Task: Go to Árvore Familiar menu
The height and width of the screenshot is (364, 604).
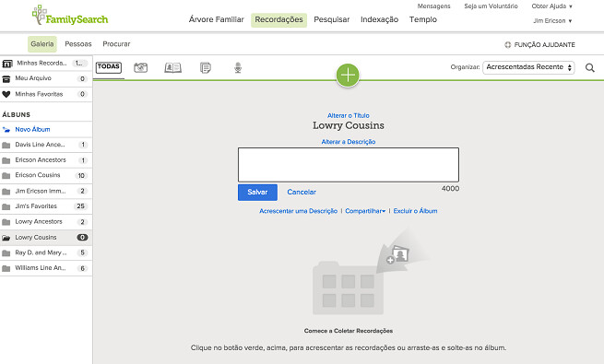Action: click(216, 19)
